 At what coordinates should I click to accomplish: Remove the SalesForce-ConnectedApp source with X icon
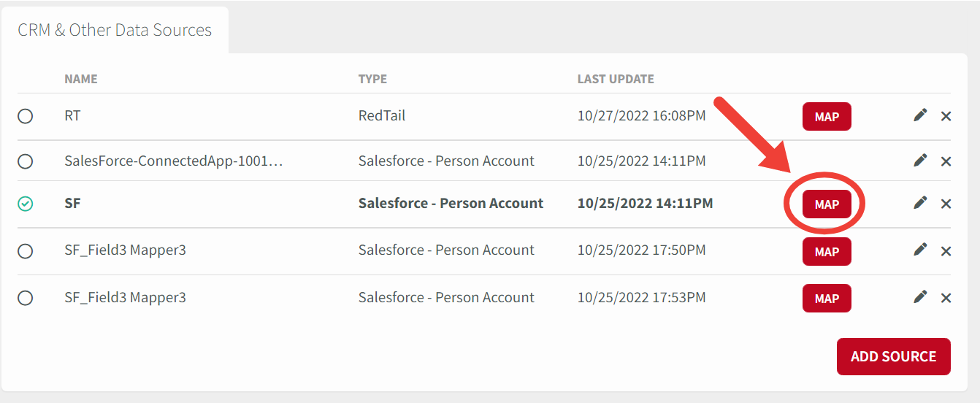click(946, 161)
